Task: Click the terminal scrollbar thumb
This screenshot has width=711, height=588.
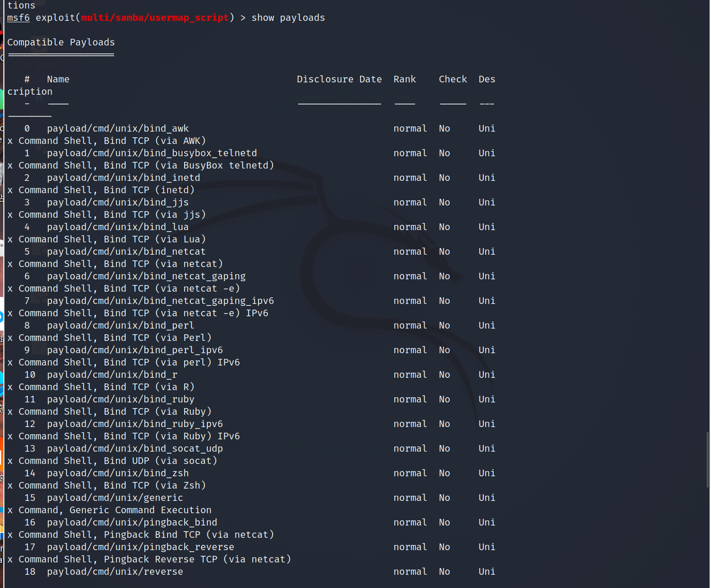Action: pyautogui.click(x=708, y=459)
